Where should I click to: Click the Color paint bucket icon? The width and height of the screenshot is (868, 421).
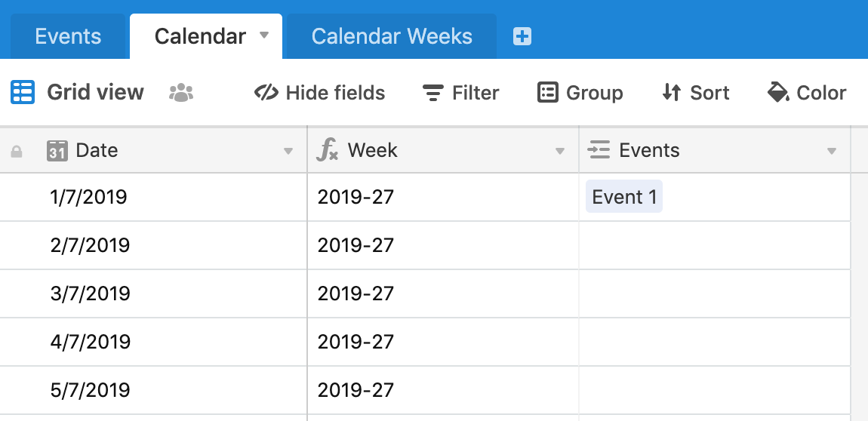click(x=778, y=92)
